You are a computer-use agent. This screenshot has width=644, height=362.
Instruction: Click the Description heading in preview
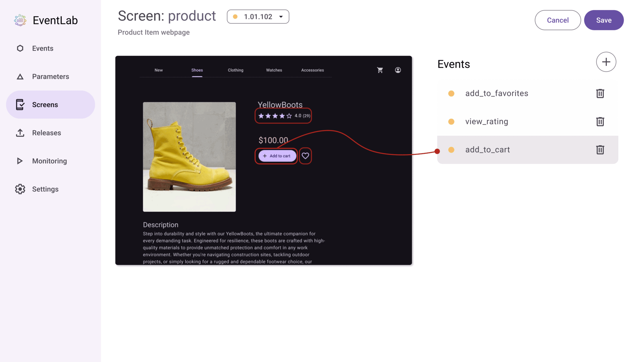(x=161, y=225)
